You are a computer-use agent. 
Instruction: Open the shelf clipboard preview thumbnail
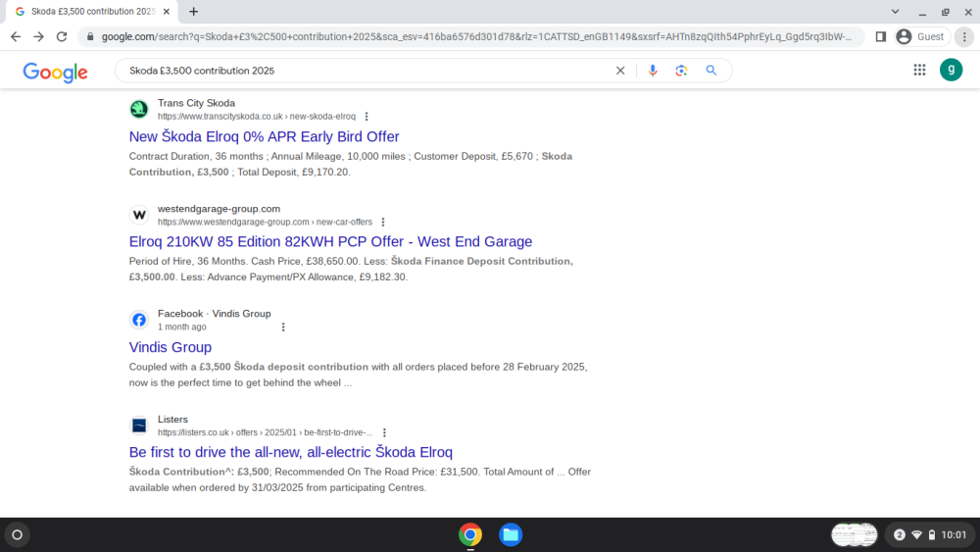[x=854, y=534]
